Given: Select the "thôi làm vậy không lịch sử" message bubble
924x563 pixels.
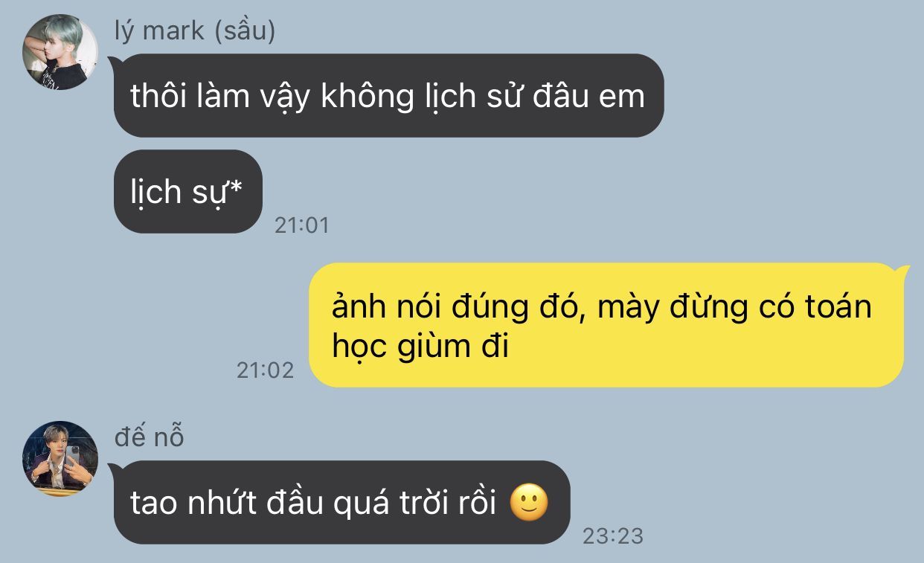Looking at the screenshot, I should click(388, 95).
